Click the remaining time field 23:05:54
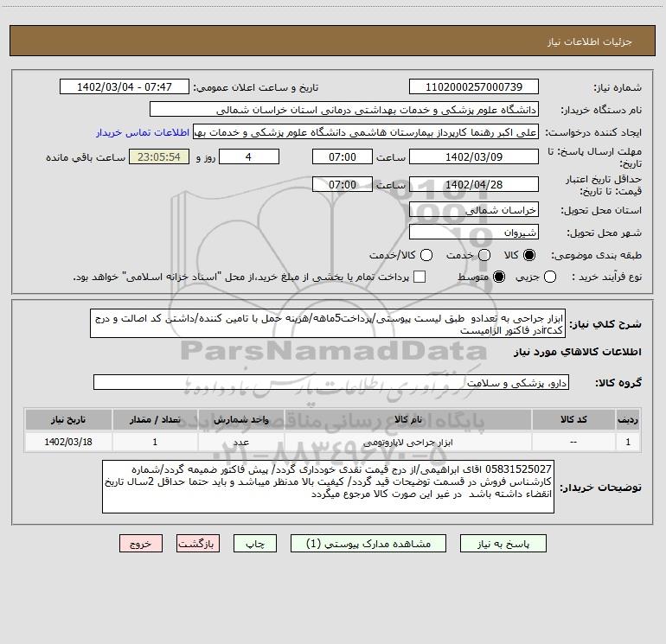The width and height of the screenshot is (666, 644). [159, 156]
